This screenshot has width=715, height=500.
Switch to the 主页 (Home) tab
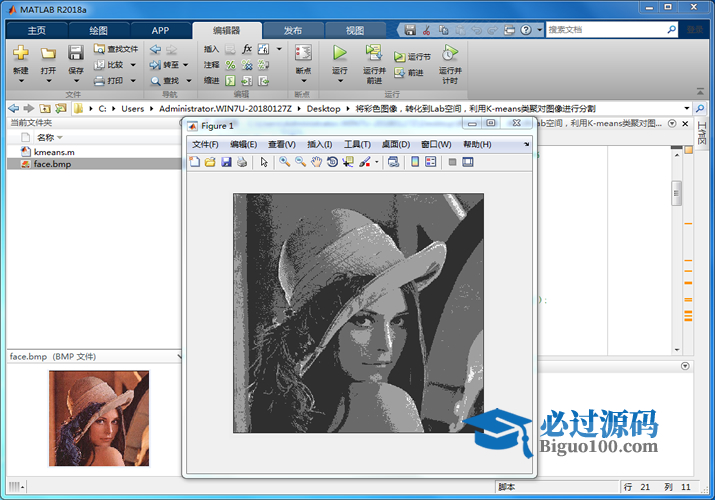pyautogui.click(x=36, y=31)
